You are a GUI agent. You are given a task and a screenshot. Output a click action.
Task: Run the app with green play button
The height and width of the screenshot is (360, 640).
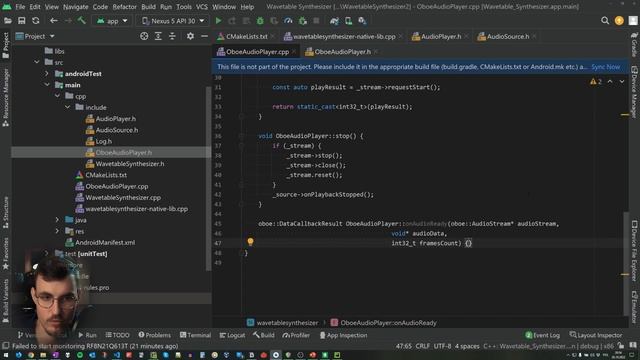point(218,20)
